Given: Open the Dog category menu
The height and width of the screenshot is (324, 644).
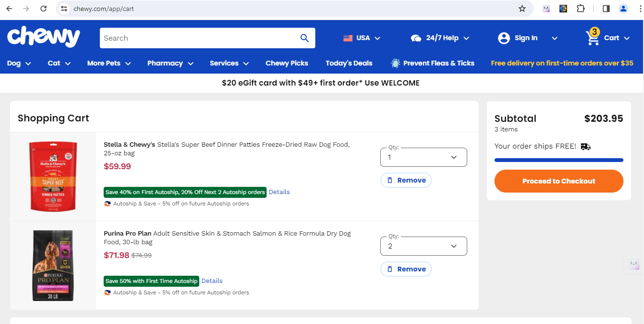Looking at the screenshot, I should [19, 63].
